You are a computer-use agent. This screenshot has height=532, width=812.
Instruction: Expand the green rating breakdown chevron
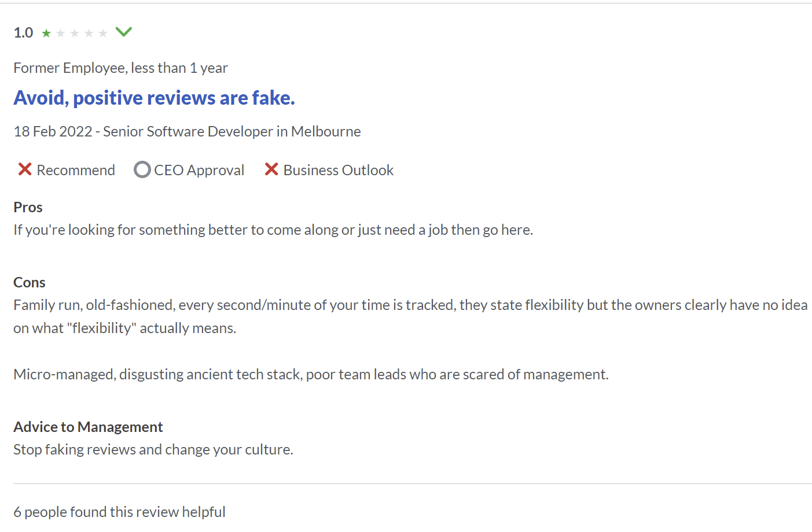pyautogui.click(x=124, y=32)
